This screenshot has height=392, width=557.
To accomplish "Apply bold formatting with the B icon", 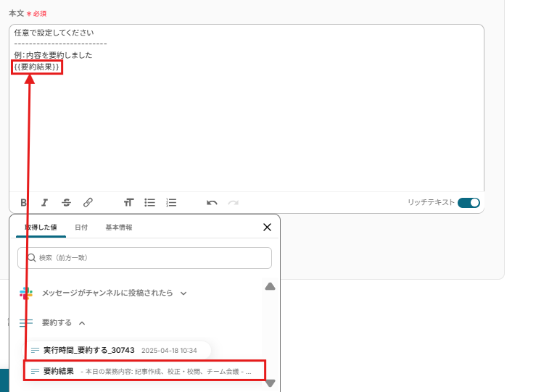I will coord(23,203).
